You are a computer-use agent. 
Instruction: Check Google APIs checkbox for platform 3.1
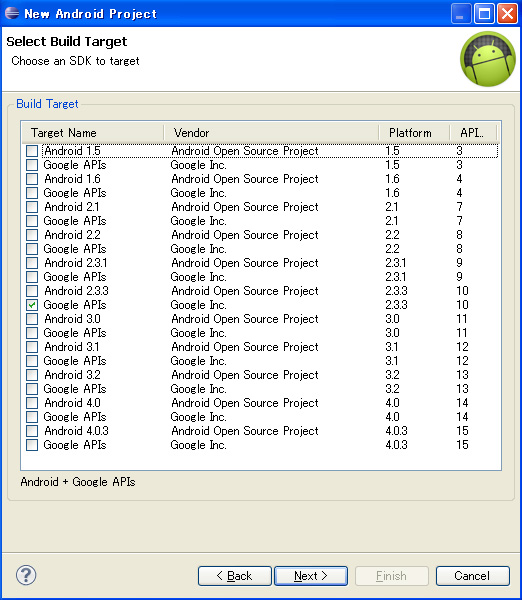coord(32,361)
